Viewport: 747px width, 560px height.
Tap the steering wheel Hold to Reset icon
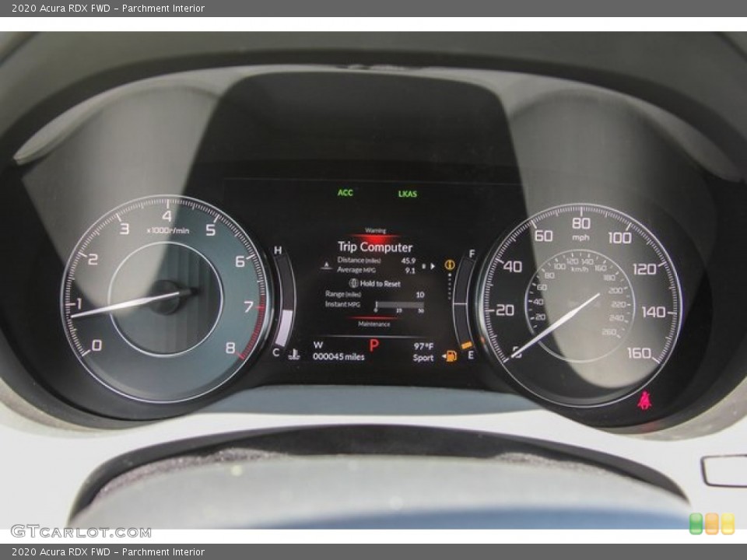point(353,283)
